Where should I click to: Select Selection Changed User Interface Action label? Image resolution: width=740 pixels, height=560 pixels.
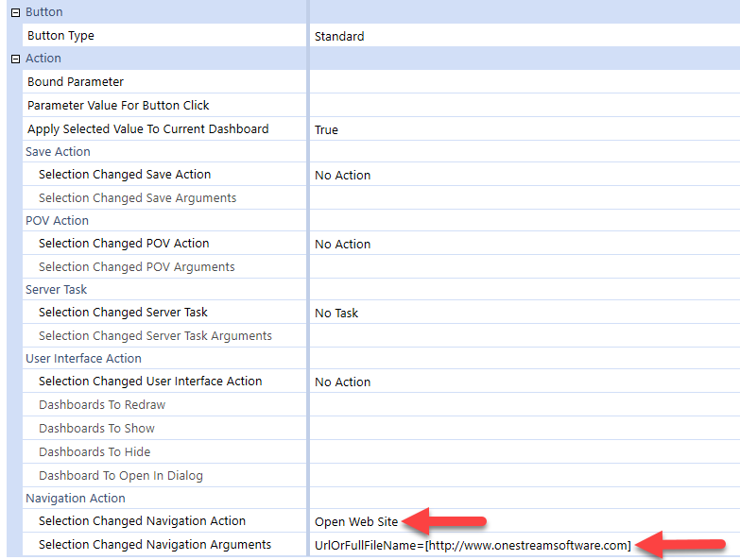[150, 381]
